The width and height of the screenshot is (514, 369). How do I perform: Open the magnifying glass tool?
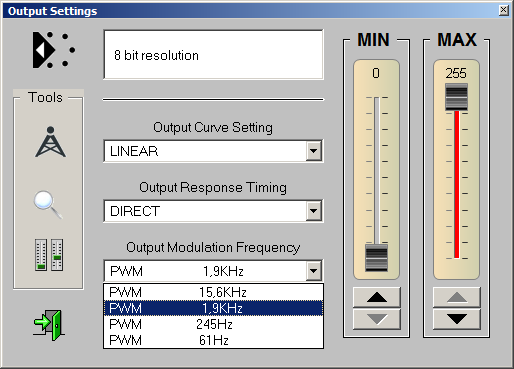pyautogui.click(x=48, y=205)
